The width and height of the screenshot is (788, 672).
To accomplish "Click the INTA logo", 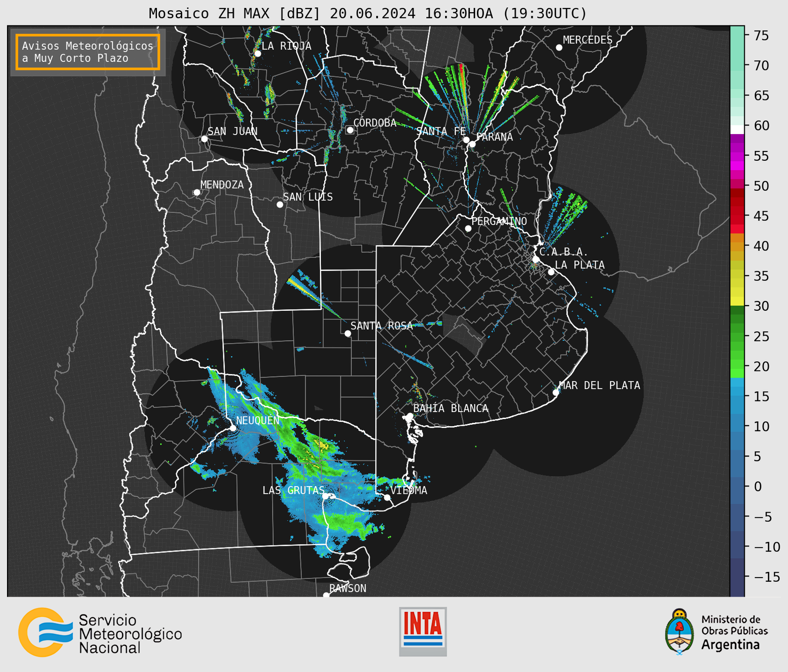I will coord(423,631).
